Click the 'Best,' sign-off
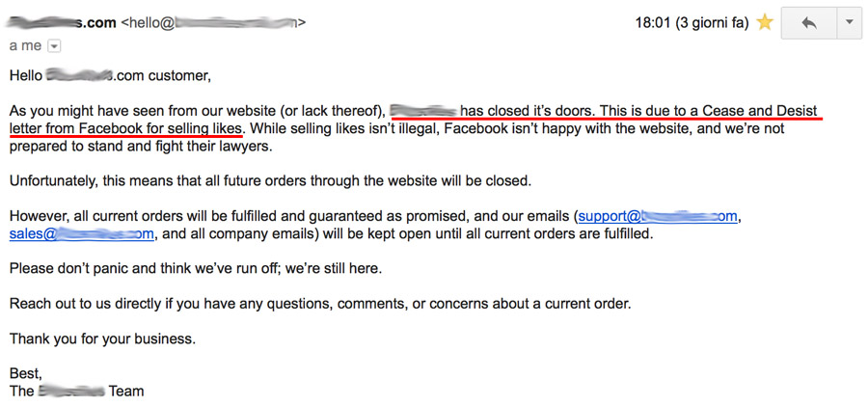Viewport: 868px width, 406px height. 26,373
